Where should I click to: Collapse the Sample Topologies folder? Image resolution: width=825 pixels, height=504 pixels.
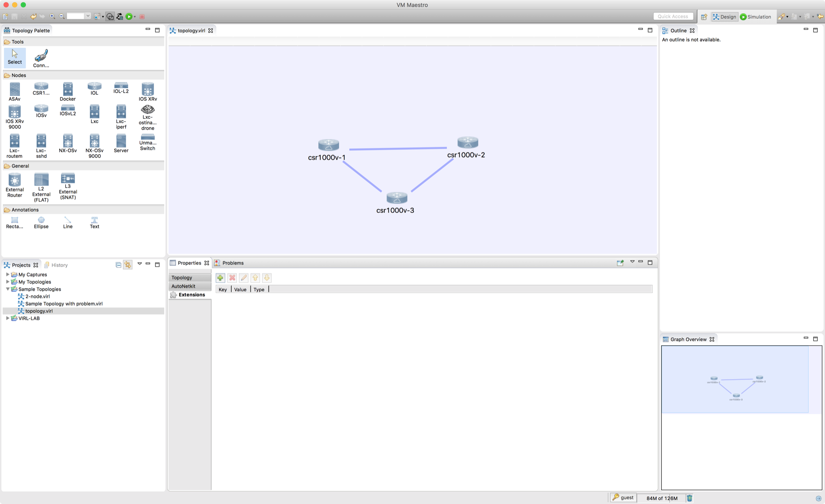8,289
